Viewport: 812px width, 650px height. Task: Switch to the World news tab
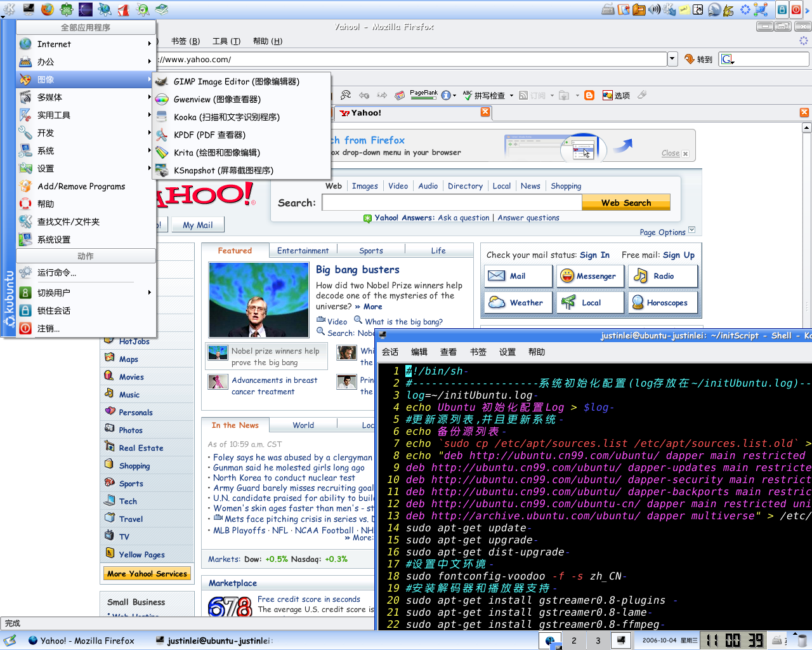(303, 425)
